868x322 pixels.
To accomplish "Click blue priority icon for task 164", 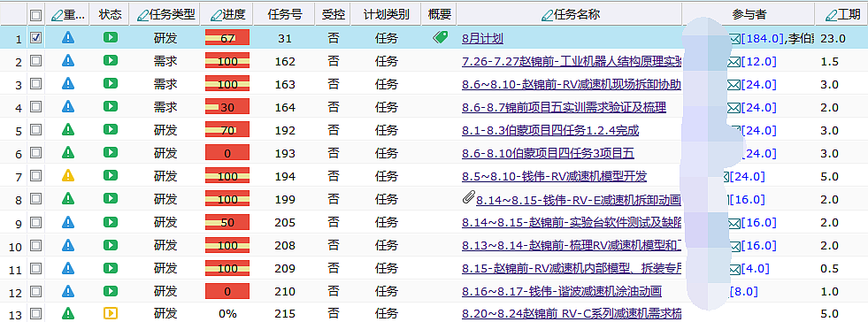I will [x=67, y=106].
